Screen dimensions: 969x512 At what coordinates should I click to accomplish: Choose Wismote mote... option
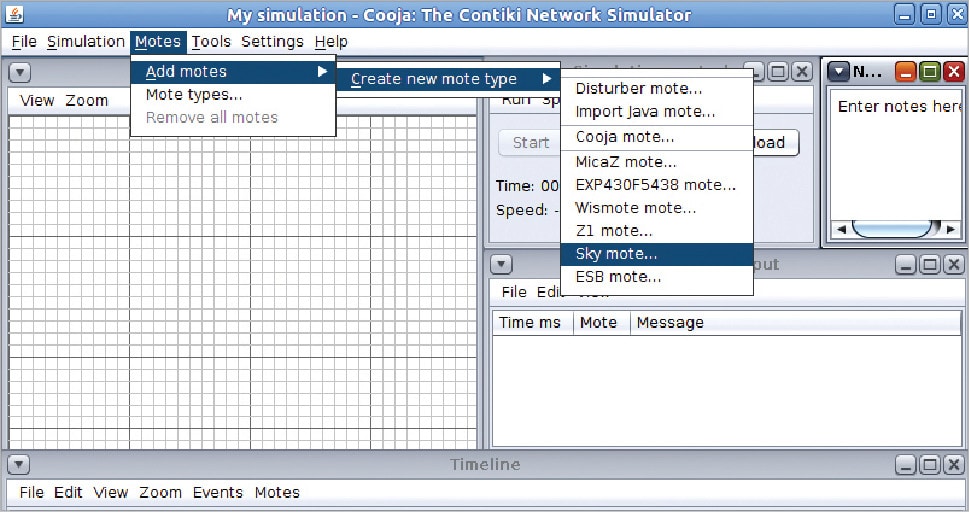657,208
